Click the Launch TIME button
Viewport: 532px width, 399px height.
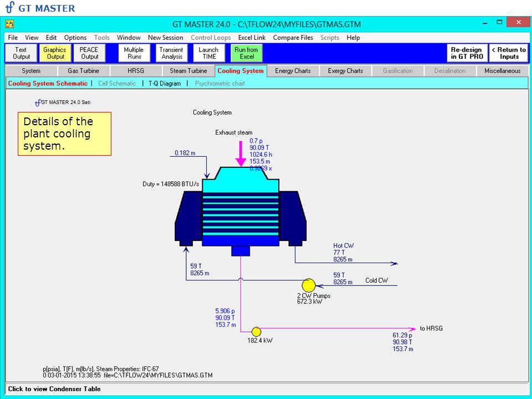209,53
